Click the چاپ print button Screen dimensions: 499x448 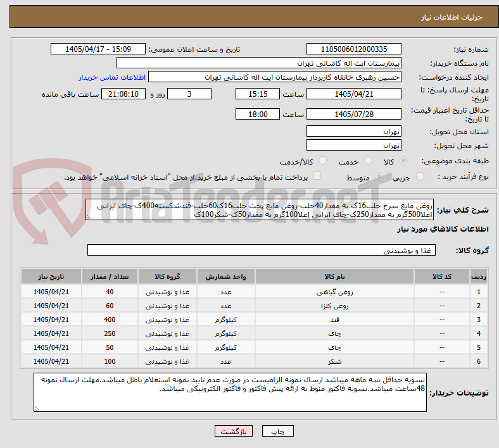[x=278, y=431]
